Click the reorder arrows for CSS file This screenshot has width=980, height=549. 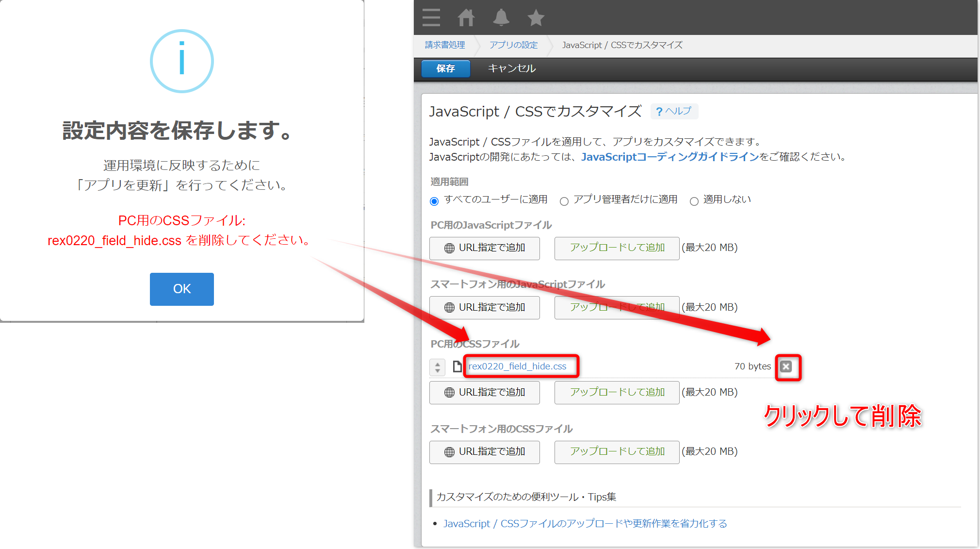click(x=437, y=367)
